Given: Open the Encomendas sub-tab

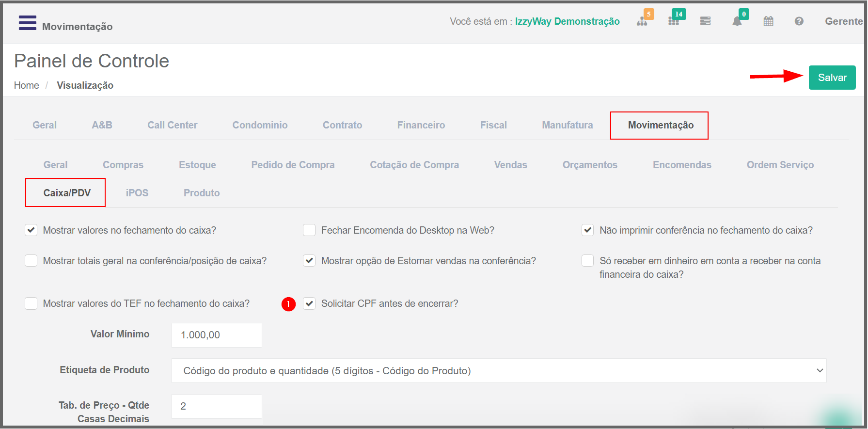Looking at the screenshot, I should click(x=682, y=165).
